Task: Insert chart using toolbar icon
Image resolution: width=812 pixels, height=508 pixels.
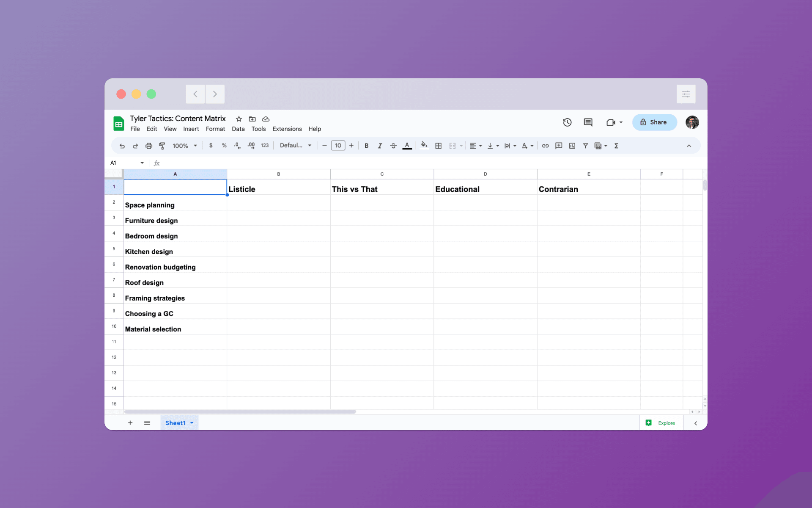Action: (572, 146)
